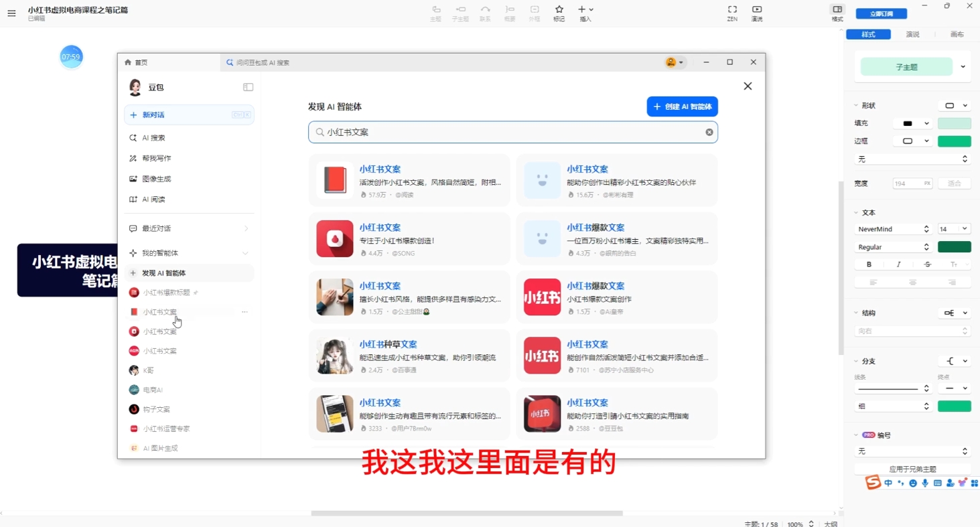The width and height of the screenshot is (980, 527).
Task: Open AI 阅读 reading tool
Action: click(189, 200)
